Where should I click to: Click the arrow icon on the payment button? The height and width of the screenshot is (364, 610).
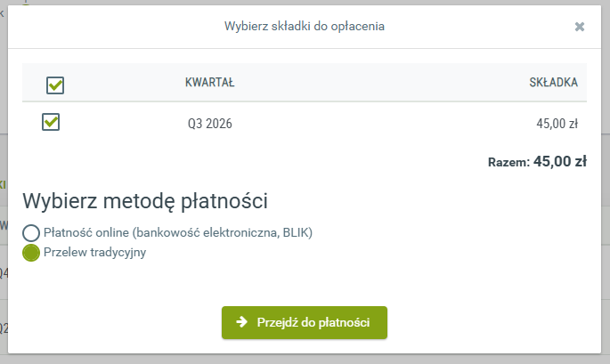[241, 322]
